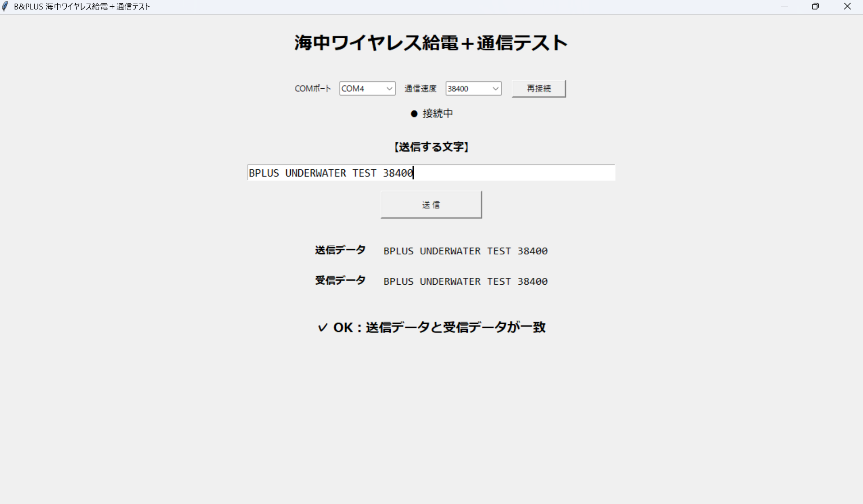Minimize the B&PLUS window
The height and width of the screenshot is (504, 863).
[785, 6]
